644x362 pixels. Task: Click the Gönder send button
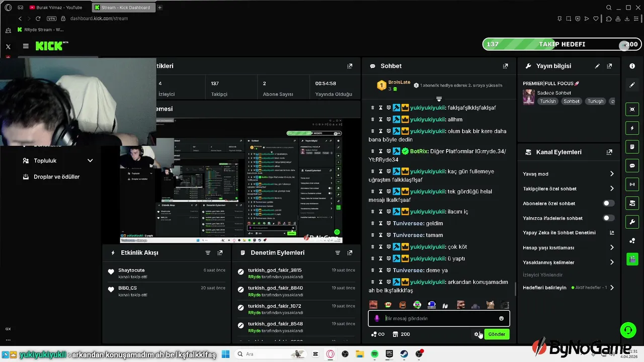pos(497,334)
